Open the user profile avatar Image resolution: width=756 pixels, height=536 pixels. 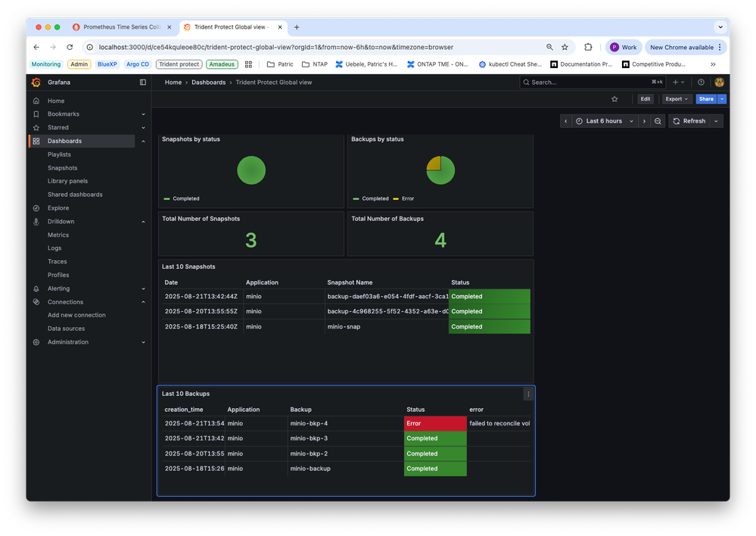[x=719, y=83]
